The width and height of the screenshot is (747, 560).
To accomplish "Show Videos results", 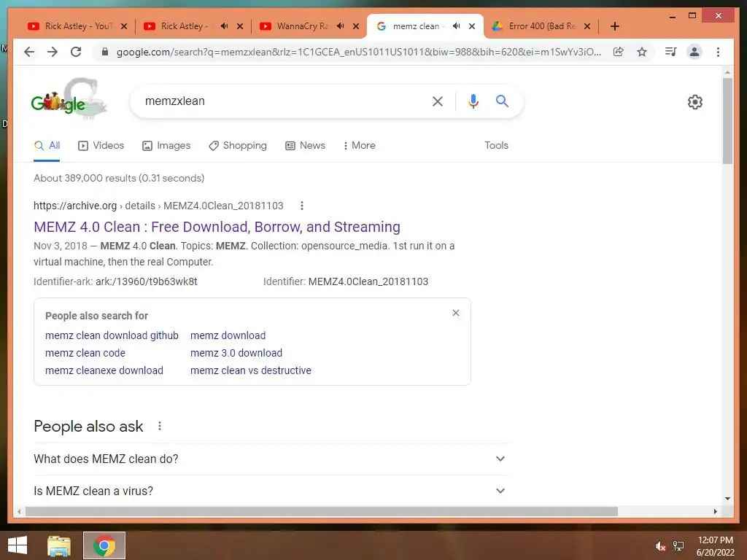I will point(101,145).
